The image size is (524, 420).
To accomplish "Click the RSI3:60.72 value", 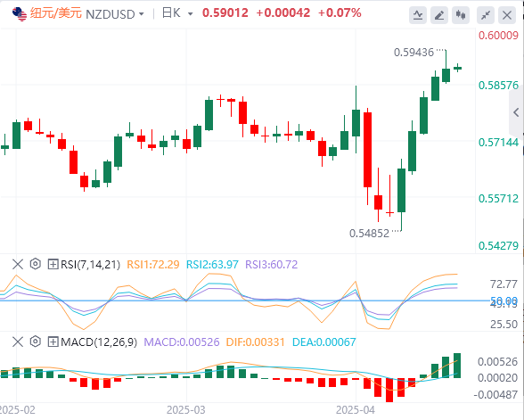I will [271, 265].
